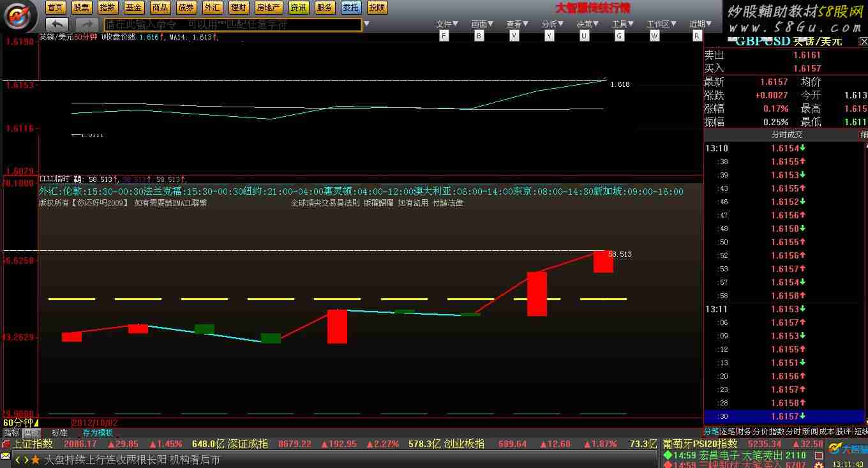The height and width of the screenshot is (468, 868).
Task: Click the F shortcut key box
Action: (444, 36)
